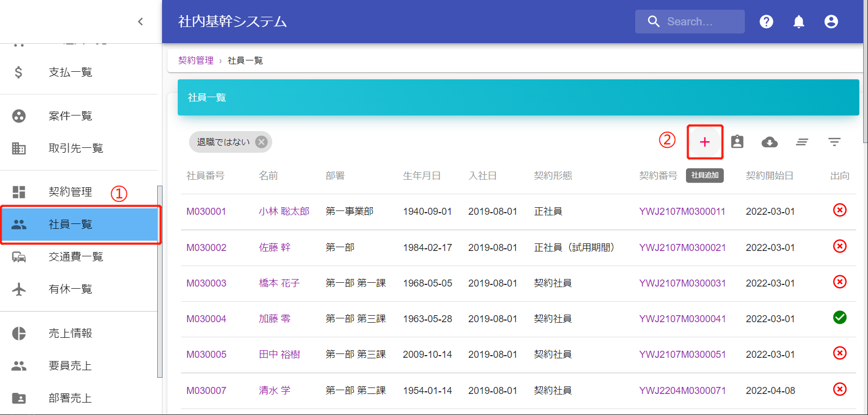
Task: Open the help question mark icon
Action: [x=766, y=22]
